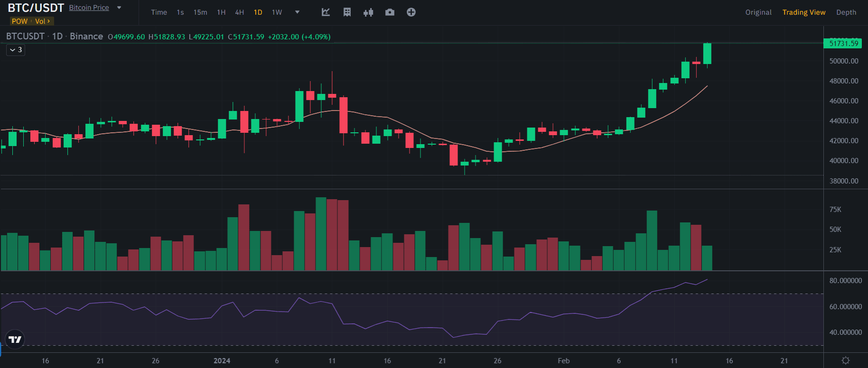Switch to the Depth chart tab
Image resolution: width=868 pixels, height=368 pixels.
coord(846,12)
